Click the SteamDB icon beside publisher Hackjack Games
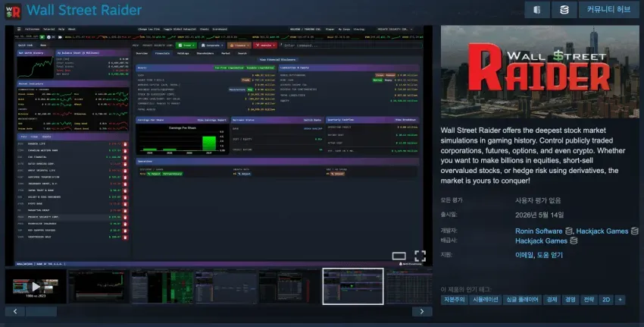 coord(574,241)
